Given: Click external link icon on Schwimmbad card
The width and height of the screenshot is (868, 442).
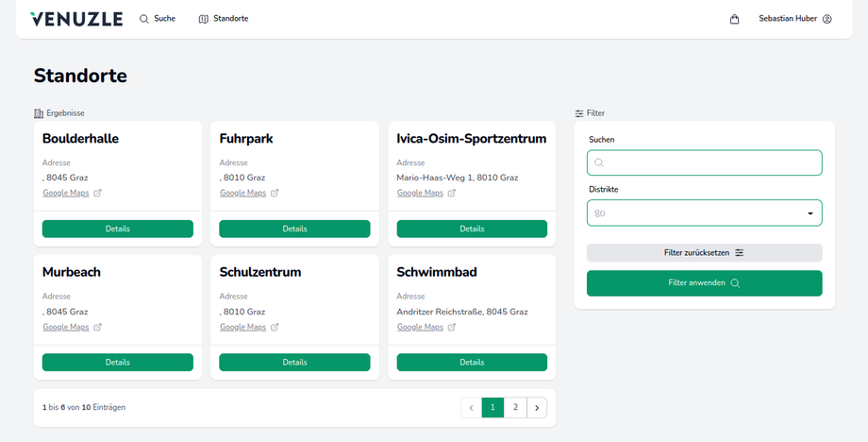Looking at the screenshot, I should click(x=451, y=328).
